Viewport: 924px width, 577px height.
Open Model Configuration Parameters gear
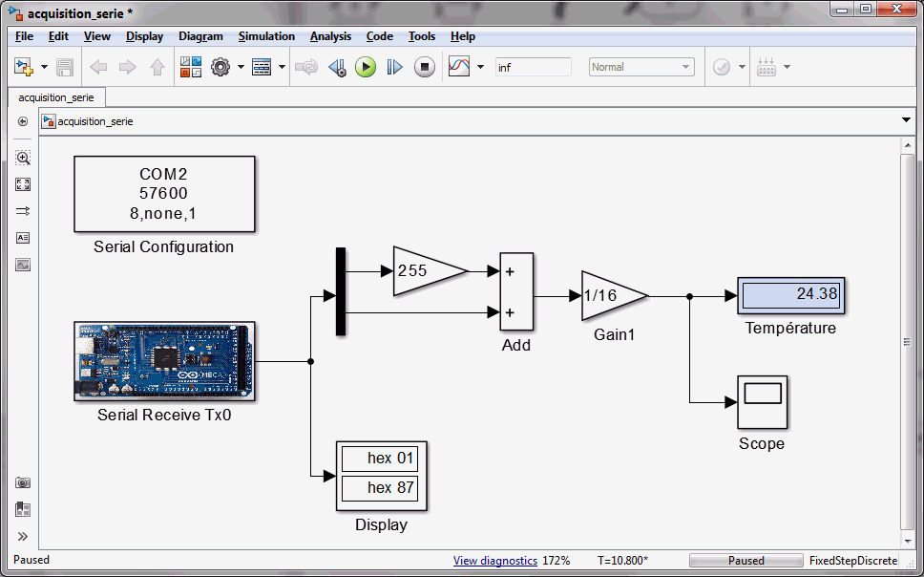[x=220, y=67]
